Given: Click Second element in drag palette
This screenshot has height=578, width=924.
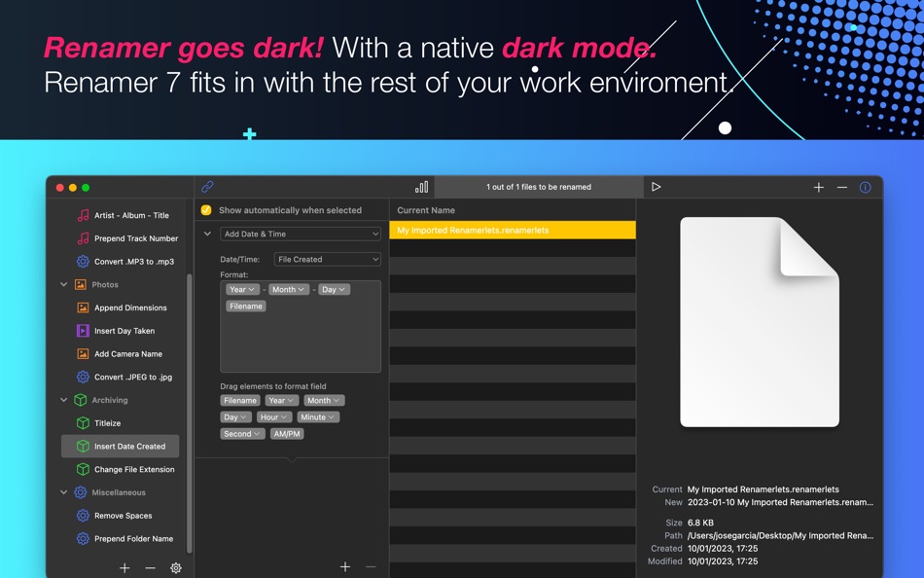Looking at the screenshot, I should pos(242,434).
